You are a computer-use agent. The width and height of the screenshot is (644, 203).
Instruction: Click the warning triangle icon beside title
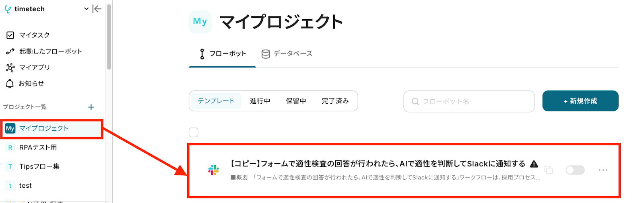click(534, 164)
